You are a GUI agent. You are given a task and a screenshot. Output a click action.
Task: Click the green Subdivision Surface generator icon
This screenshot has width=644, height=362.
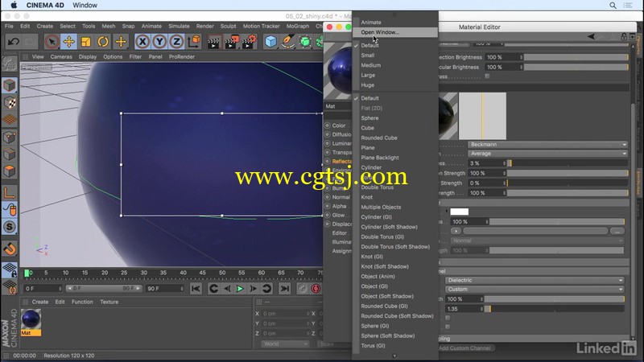[305, 42]
